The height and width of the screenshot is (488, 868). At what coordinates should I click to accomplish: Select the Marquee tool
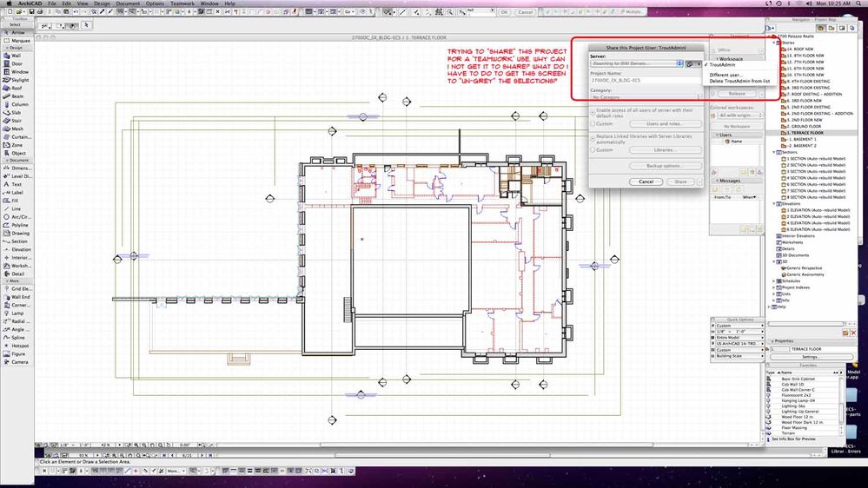[x=17, y=41]
